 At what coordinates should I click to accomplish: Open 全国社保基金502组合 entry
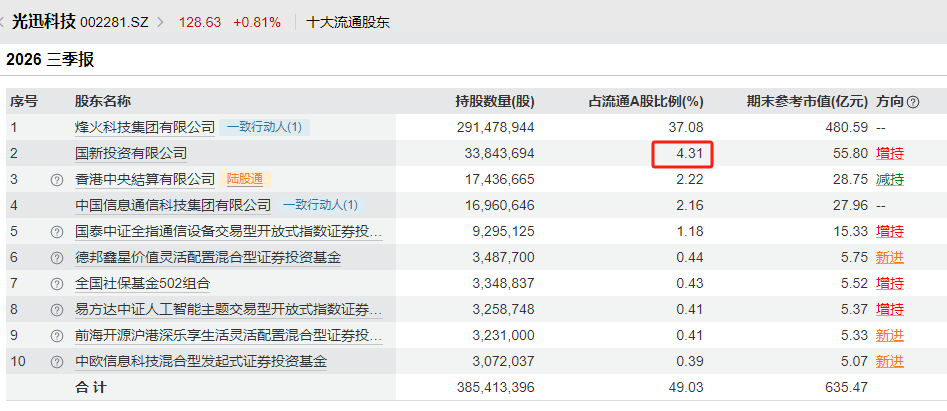pyautogui.click(x=143, y=284)
